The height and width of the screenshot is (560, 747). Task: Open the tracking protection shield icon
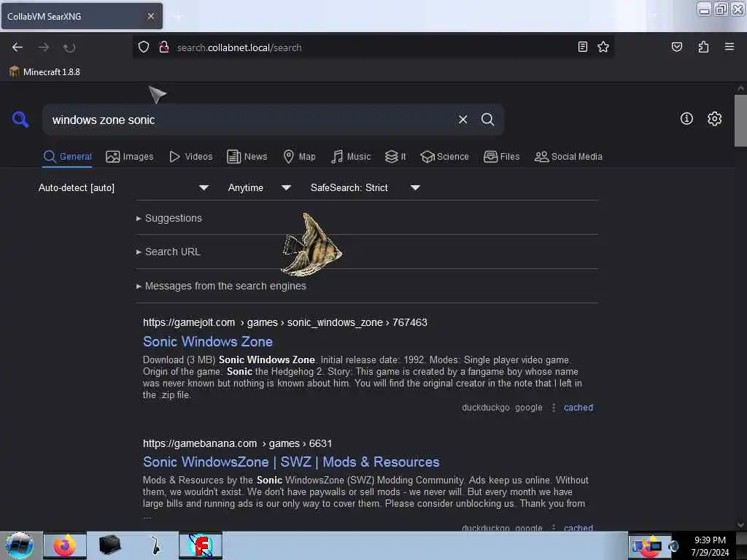(x=144, y=47)
